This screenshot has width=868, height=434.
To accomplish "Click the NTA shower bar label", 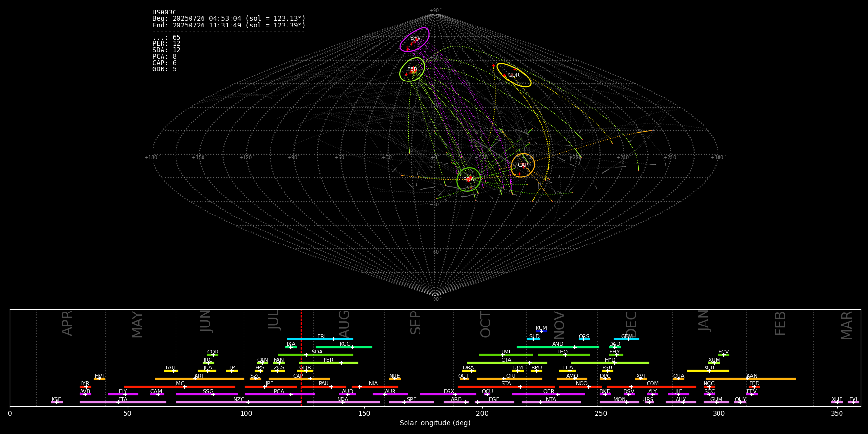I will pyautogui.click(x=551, y=400).
